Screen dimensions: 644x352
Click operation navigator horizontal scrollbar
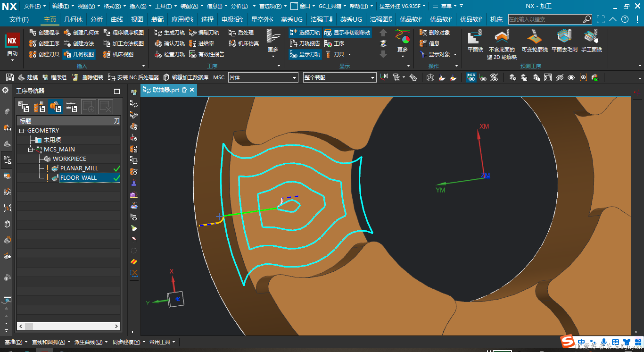click(69, 326)
